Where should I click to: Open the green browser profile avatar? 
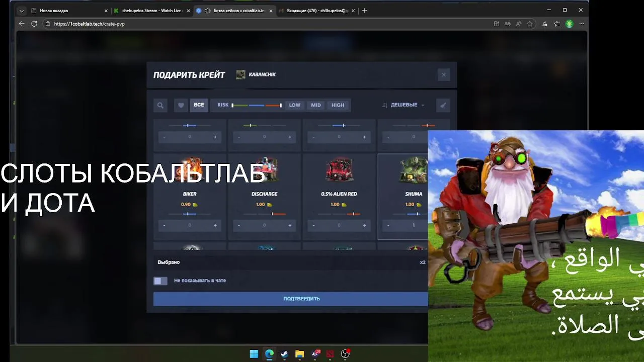tap(569, 24)
